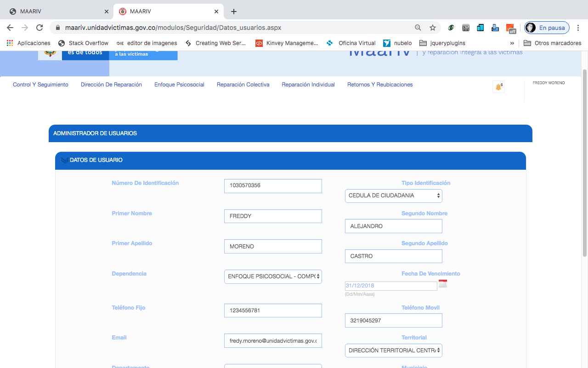Click Segundo Nombre field ALEJANDRO
Image resolution: width=588 pixels, height=368 pixels.
(x=394, y=226)
